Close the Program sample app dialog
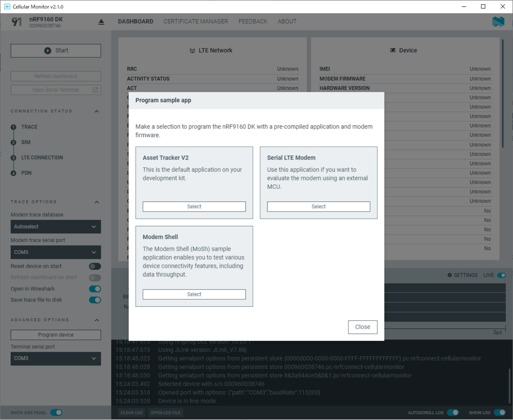 [x=362, y=327]
